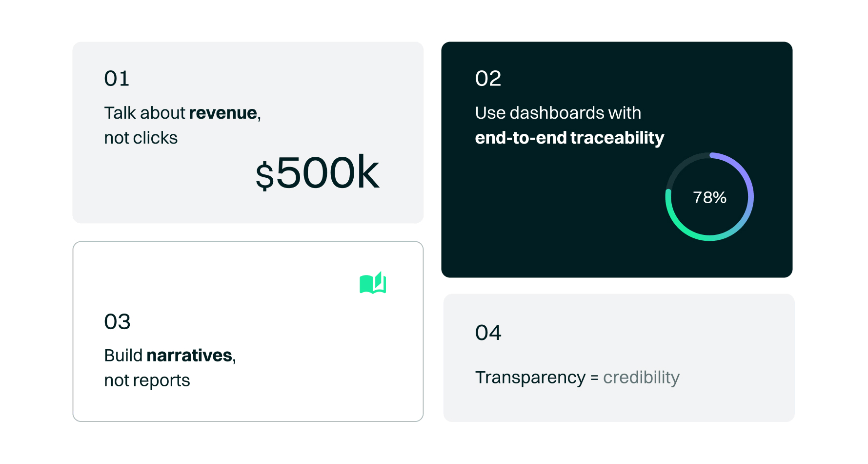
Task: Click the bold word revenue
Action: click(x=223, y=113)
